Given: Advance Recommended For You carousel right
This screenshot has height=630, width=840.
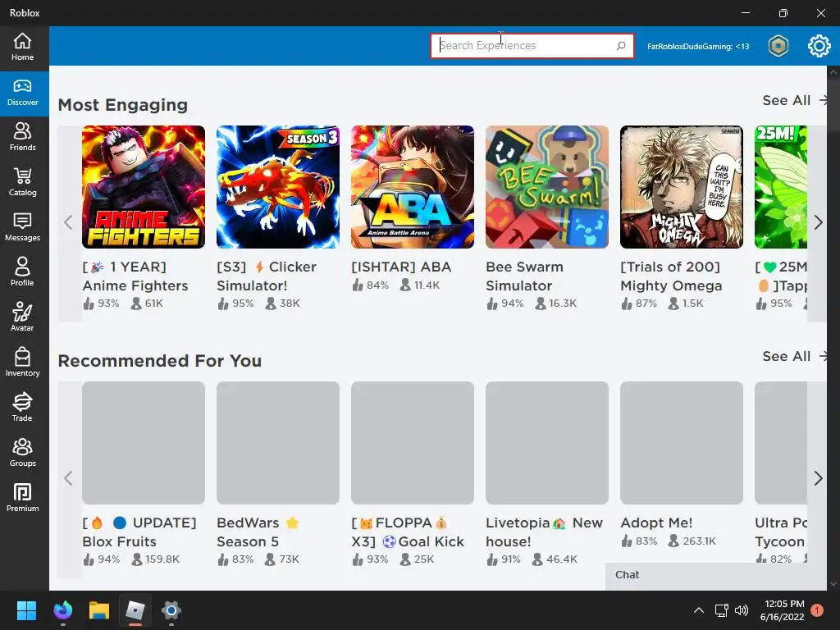Looking at the screenshot, I should click(x=818, y=478).
